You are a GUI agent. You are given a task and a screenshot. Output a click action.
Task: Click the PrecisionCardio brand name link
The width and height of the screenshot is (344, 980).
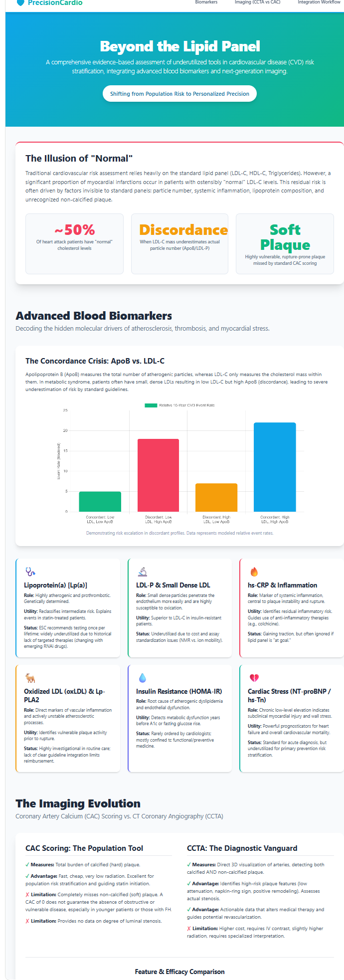click(55, 2)
